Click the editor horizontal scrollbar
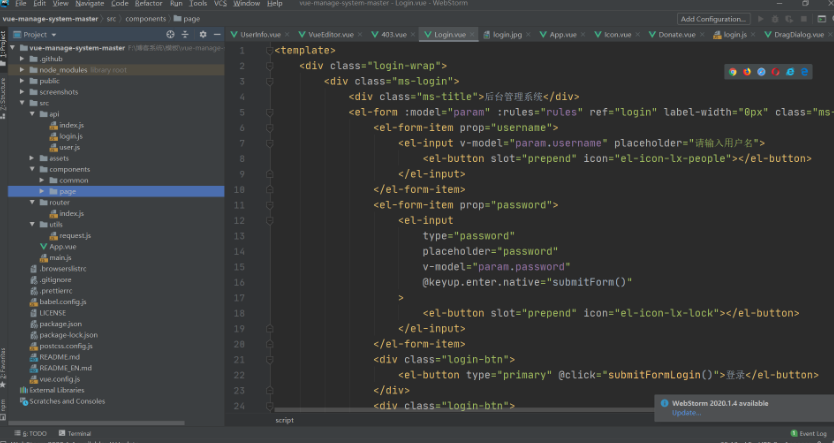 pos(465,409)
